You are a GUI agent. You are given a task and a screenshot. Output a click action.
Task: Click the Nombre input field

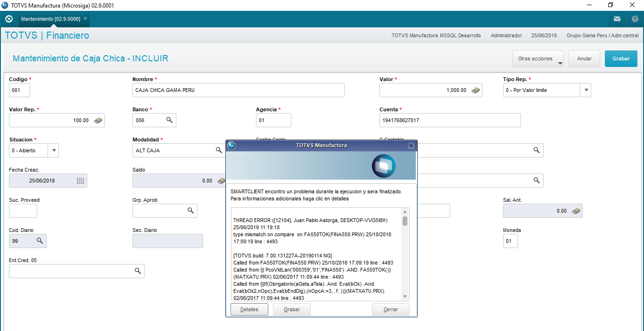[x=239, y=90]
